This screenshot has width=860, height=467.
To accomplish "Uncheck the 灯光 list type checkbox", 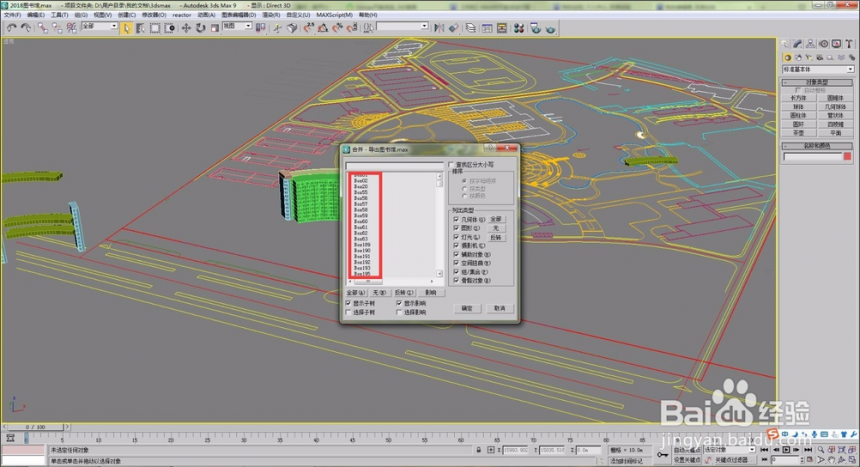I will point(456,237).
